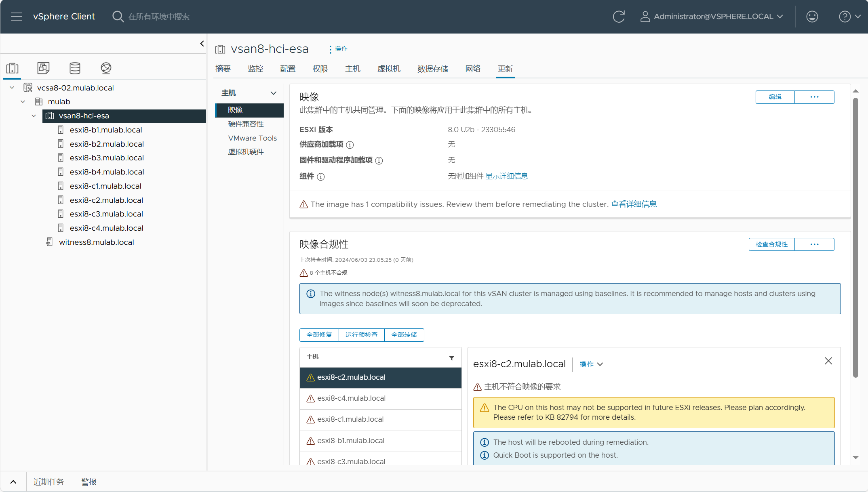The width and height of the screenshot is (868, 492).
Task: Switch to the 网络 tab
Action: [473, 69]
